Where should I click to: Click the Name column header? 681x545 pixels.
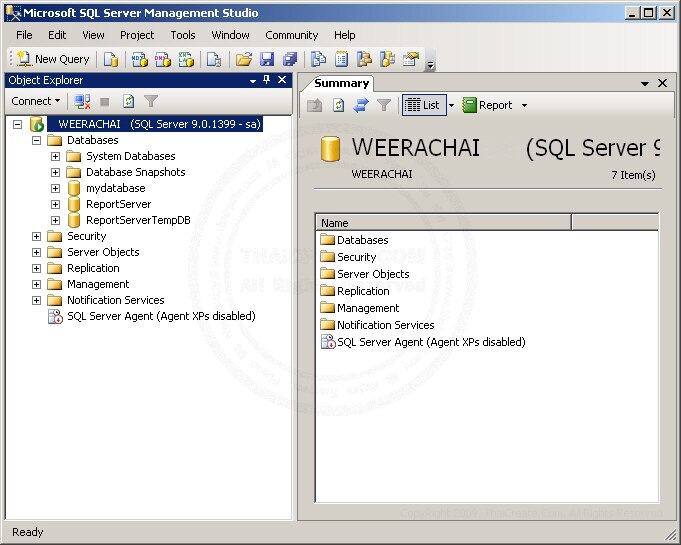443,223
